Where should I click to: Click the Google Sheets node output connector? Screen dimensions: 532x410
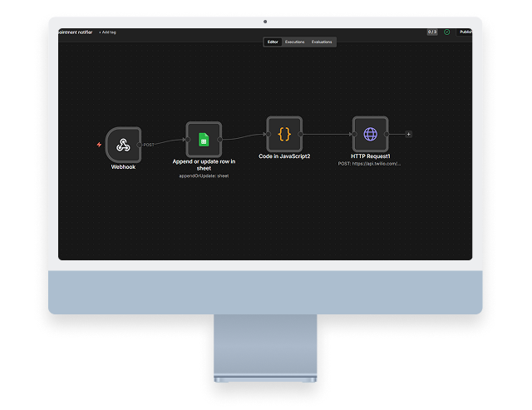coord(219,140)
